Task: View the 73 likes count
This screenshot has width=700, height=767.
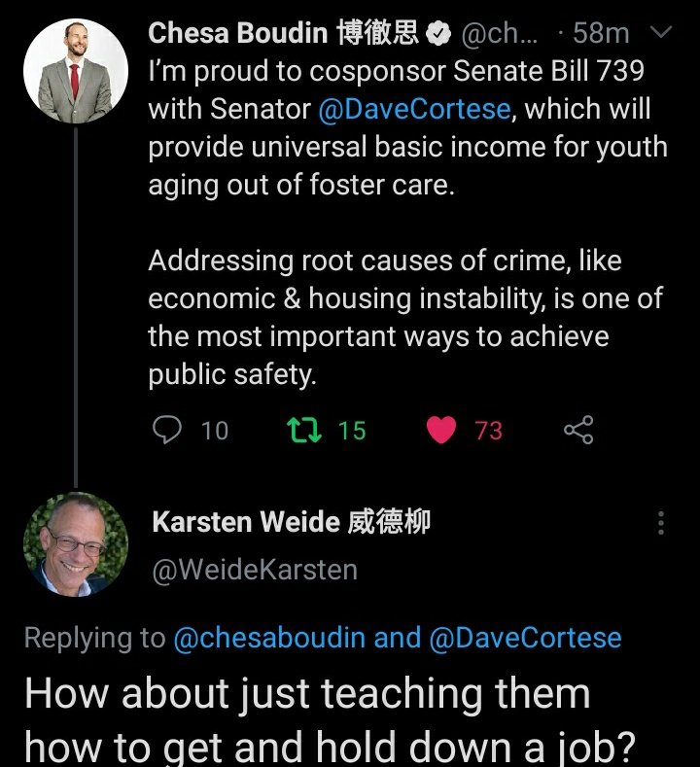Action: tap(488, 431)
